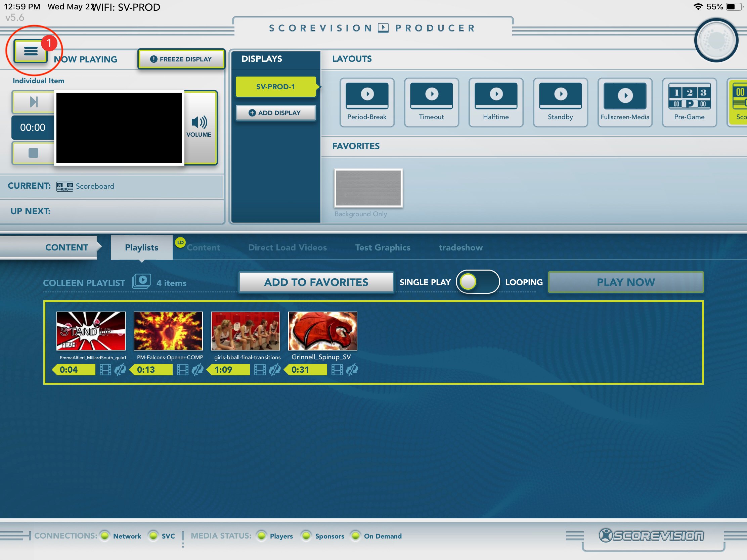Switch to the Playlists tab
The height and width of the screenshot is (560, 747).
(141, 247)
